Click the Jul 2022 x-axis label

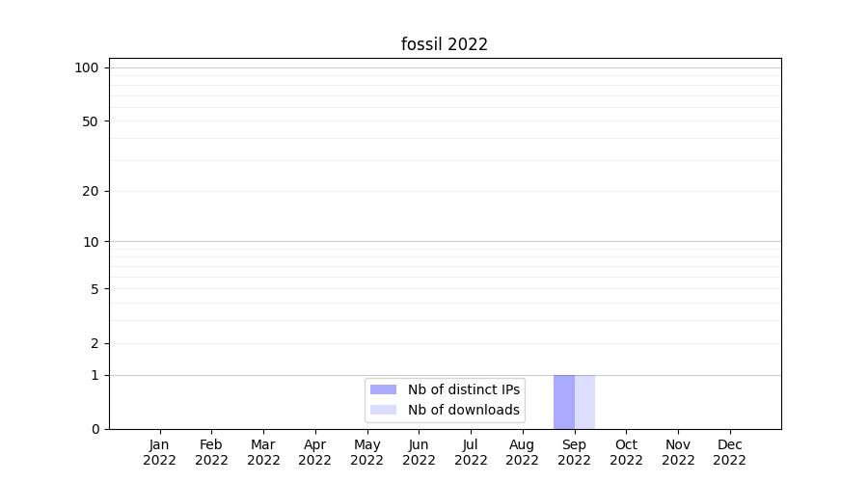tap(471, 452)
